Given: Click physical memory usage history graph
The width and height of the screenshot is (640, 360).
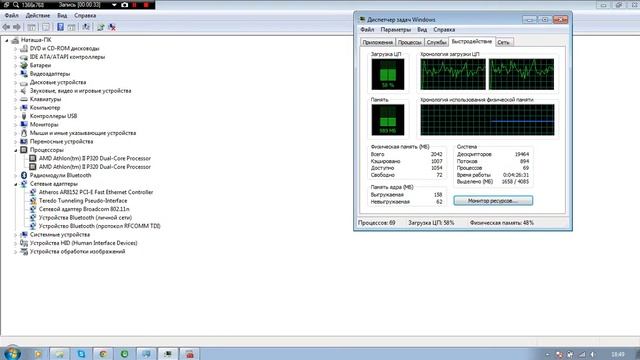Looking at the screenshot, I should (x=487, y=120).
